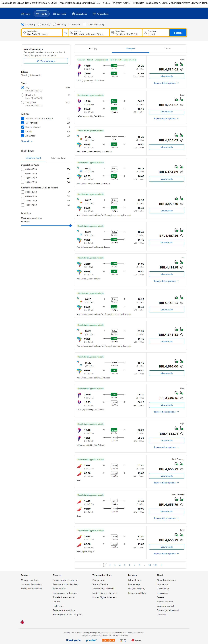Click the Travel dates field
Screen dimensions: 208x644
click(x=126, y=33)
